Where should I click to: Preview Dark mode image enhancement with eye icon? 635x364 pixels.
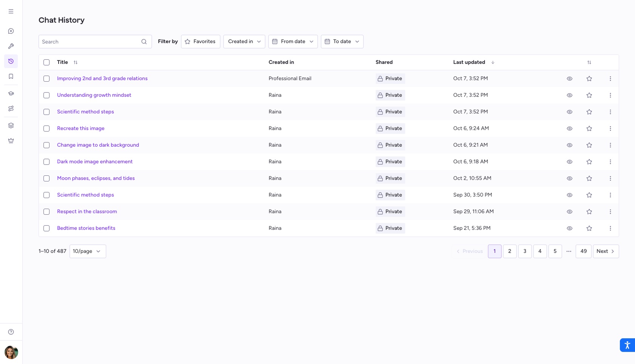[569, 162]
